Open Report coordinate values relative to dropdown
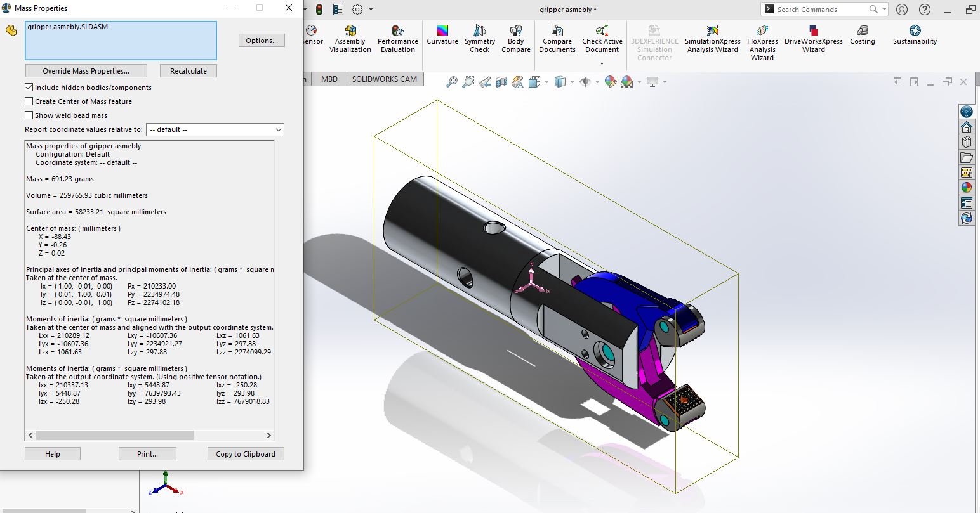Image resolution: width=980 pixels, height=513 pixels. click(215, 129)
